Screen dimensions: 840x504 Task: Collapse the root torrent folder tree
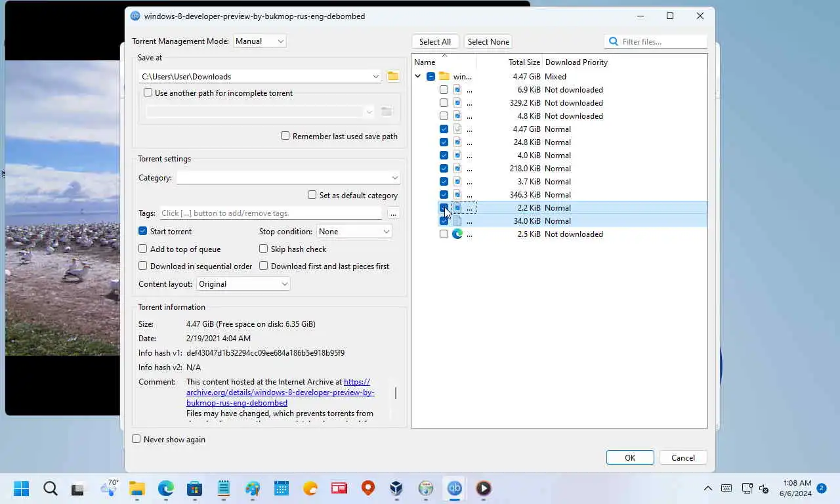click(418, 76)
